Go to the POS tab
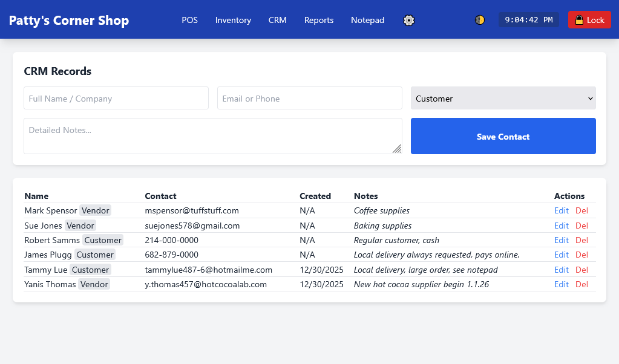619x364 pixels. 189,20
